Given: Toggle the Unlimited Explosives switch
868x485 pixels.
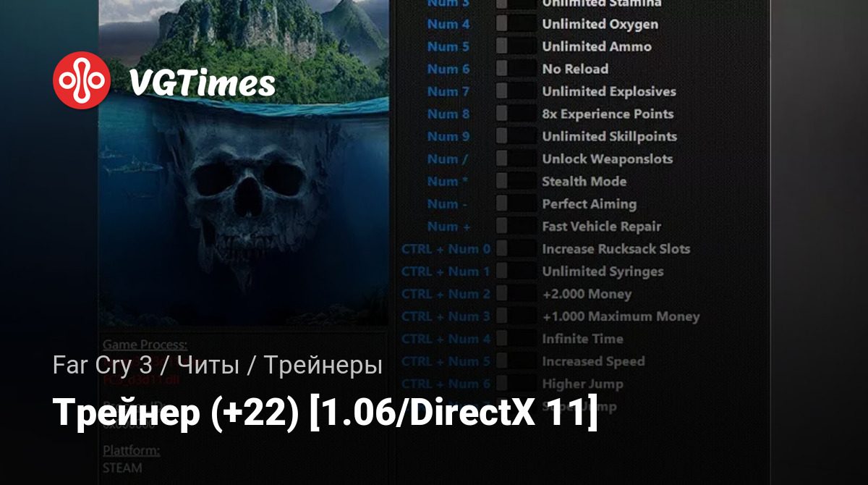Looking at the screenshot, I should coord(516,91).
